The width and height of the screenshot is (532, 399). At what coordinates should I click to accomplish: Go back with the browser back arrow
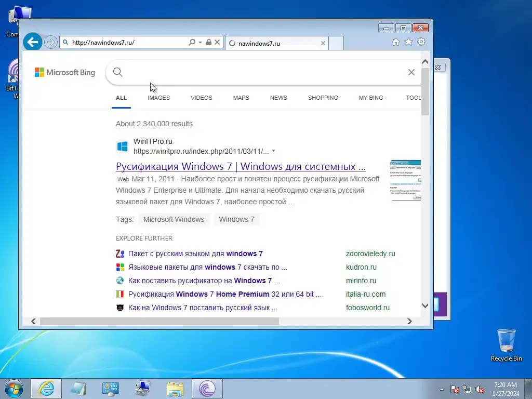(33, 42)
